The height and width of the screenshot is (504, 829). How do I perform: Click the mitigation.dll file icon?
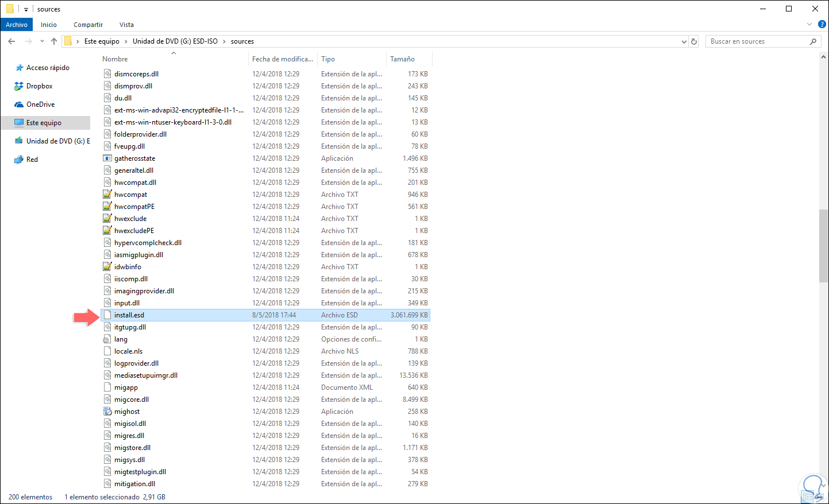[x=107, y=484]
